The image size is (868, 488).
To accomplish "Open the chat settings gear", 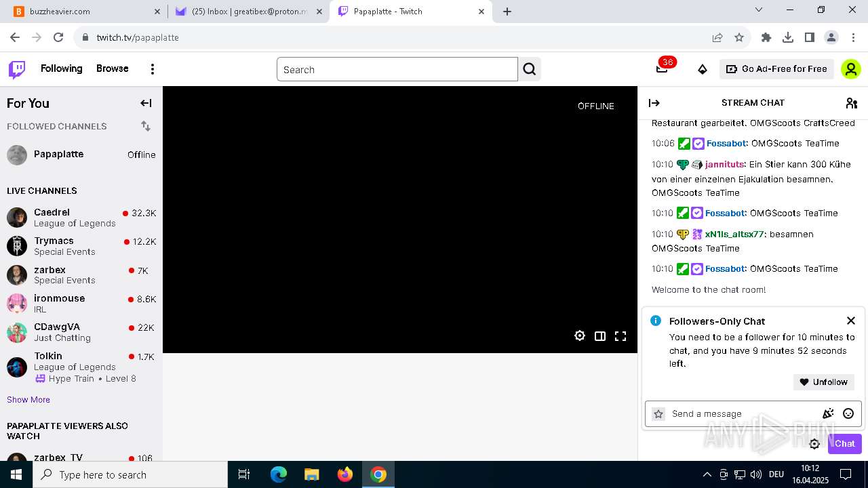I will (814, 444).
